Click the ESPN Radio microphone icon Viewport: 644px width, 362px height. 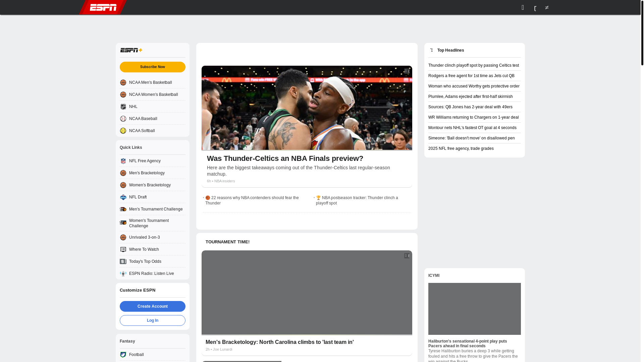[123, 274]
